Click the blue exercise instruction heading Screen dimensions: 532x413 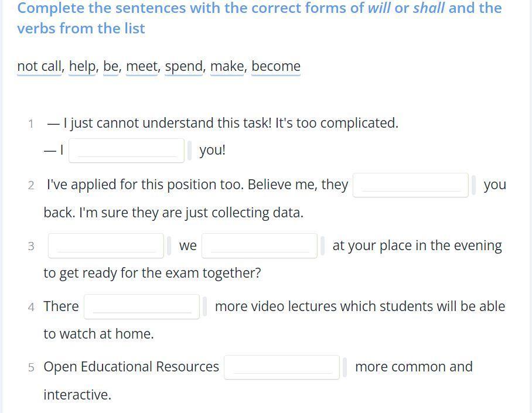[260, 18]
